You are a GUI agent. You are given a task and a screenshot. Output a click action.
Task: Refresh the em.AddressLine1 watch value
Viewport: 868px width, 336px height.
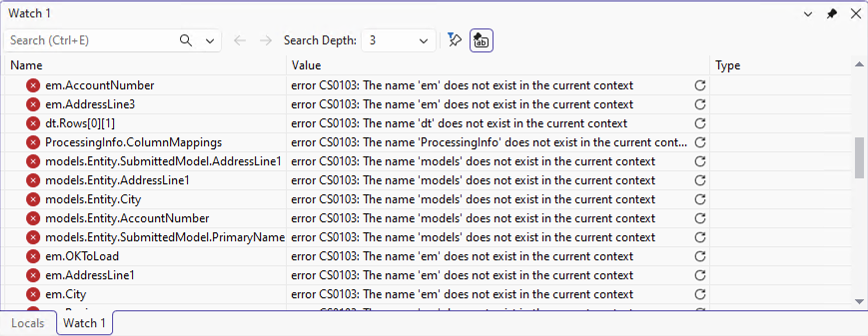coord(700,275)
